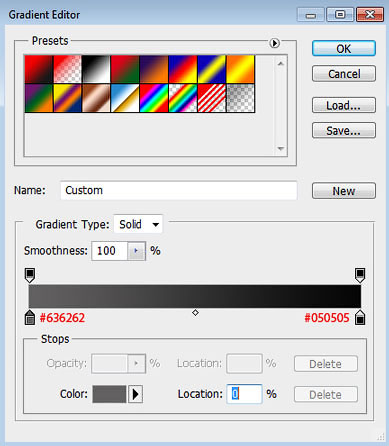Open the Color stop options arrow

pyautogui.click(x=136, y=394)
